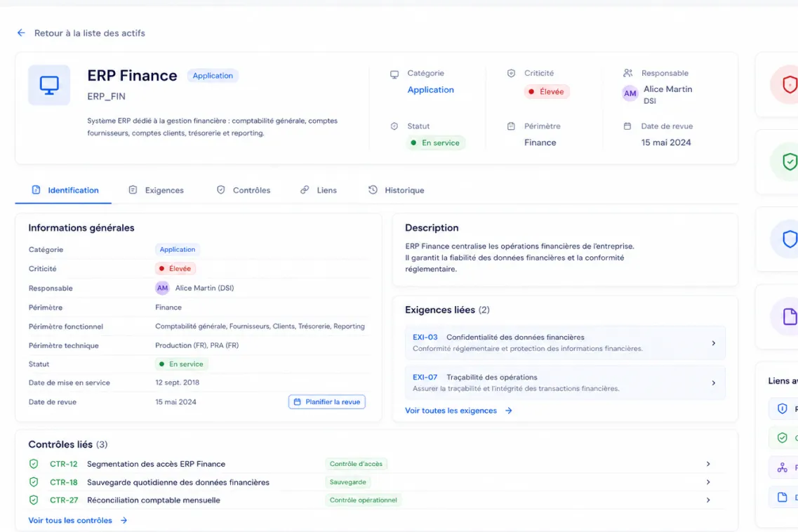Screen dimensions: 798x532
Task: Click the CTR-18 identifier
Action: click(x=64, y=482)
